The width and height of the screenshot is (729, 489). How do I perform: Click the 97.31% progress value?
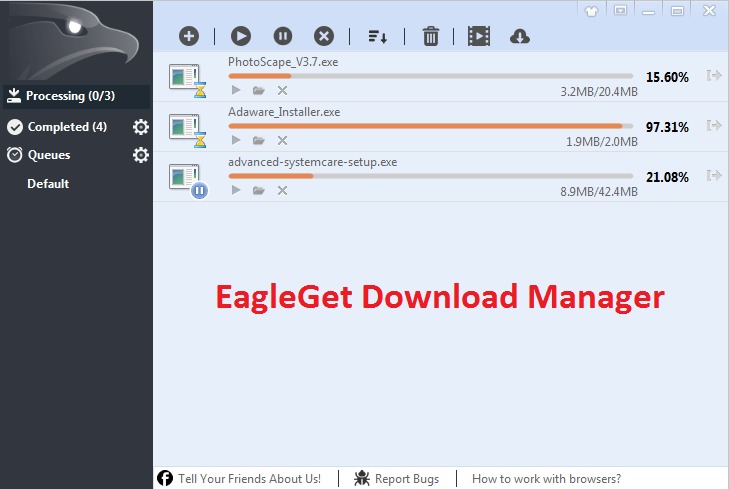[x=667, y=127]
